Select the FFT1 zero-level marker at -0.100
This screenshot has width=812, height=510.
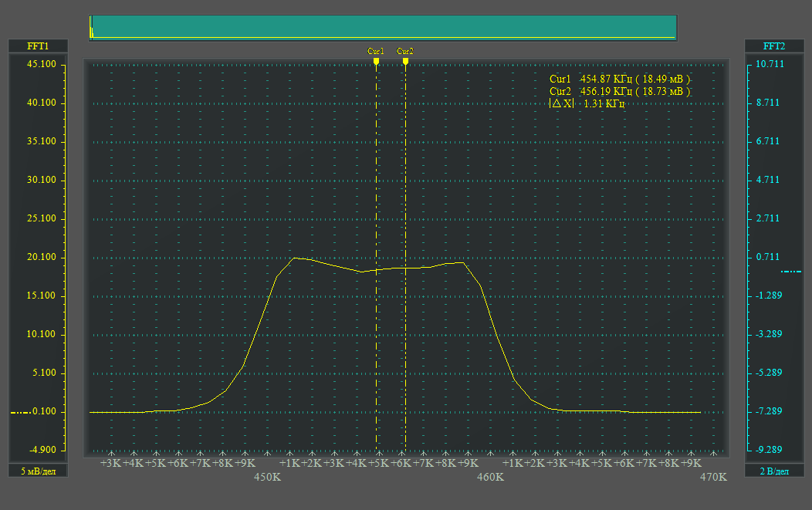click(20, 412)
